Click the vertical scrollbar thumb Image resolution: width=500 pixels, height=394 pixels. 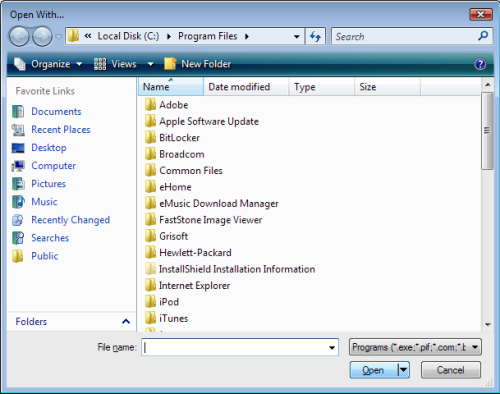[487, 131]
